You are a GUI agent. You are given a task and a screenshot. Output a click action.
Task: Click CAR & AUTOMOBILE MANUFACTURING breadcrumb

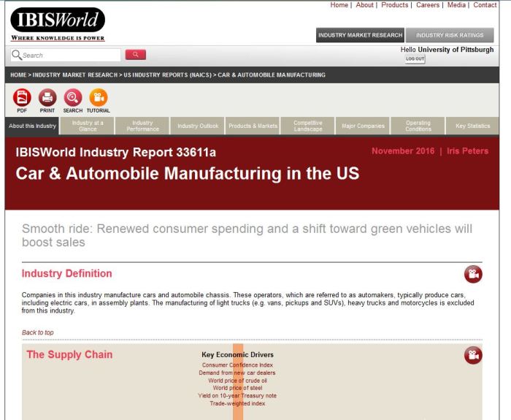[272, 75]
